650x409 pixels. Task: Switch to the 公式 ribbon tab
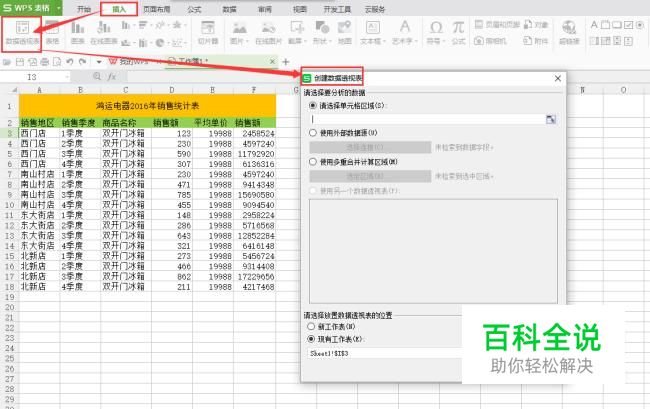[194, 9]
